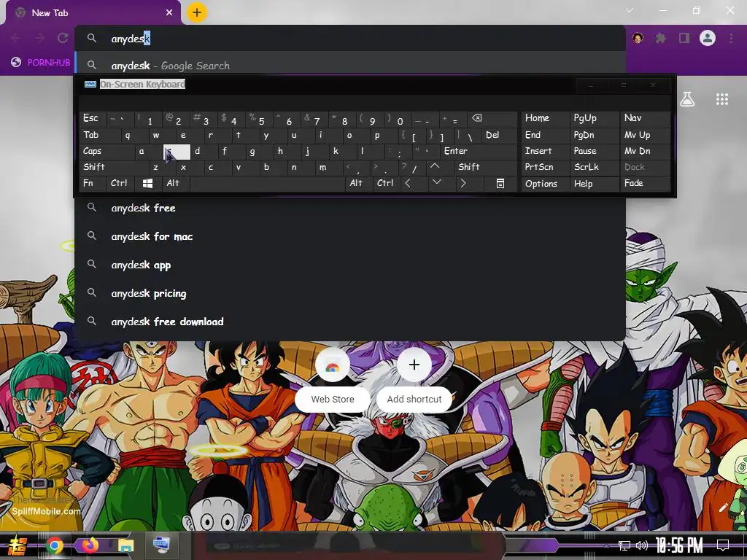The height and width of the screenshot is (560, 747).
Task: Click the Nav key on the keyboard
Action: [645, 119]
